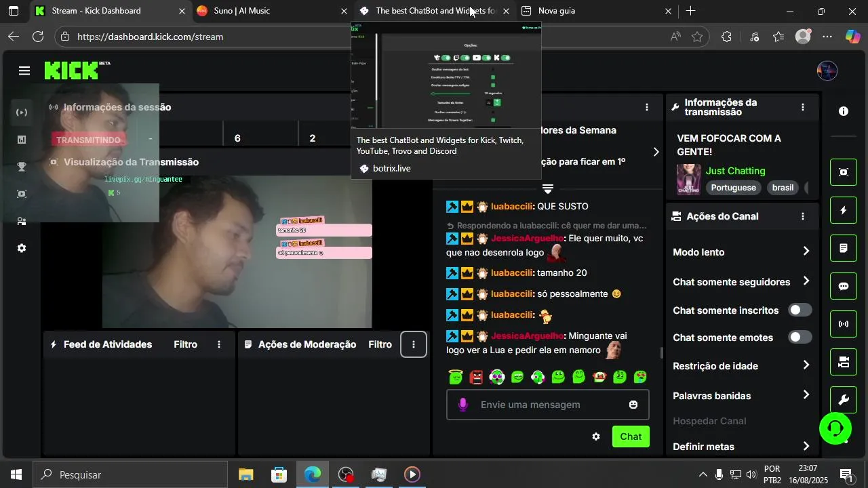Open the settings gear in left sidebar
868x488 pixels.
pos(22,248)
